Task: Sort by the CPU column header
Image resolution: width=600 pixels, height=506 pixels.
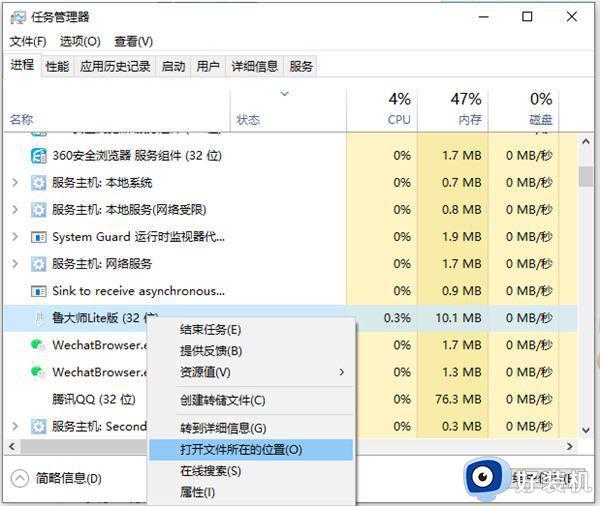Action: pos(382,111)
